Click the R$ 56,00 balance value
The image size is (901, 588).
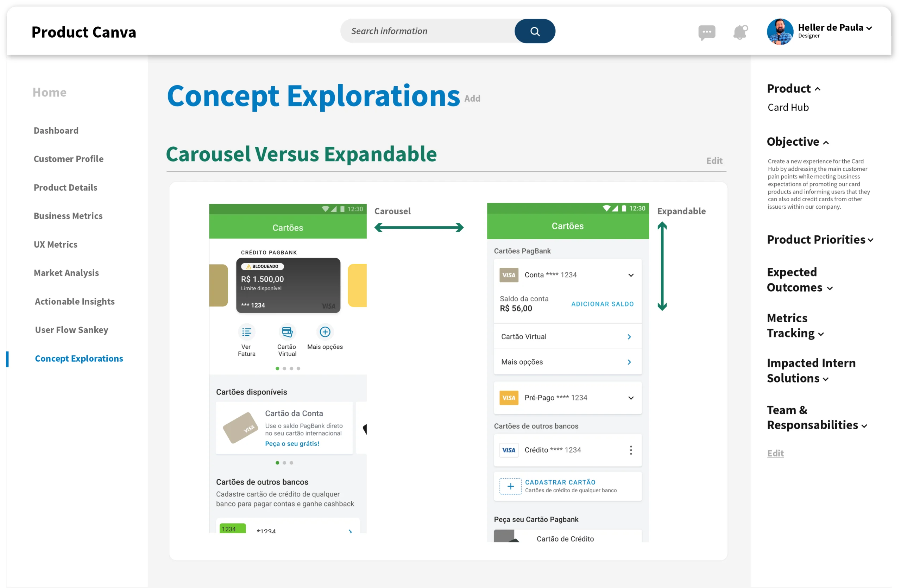(516, 308)
